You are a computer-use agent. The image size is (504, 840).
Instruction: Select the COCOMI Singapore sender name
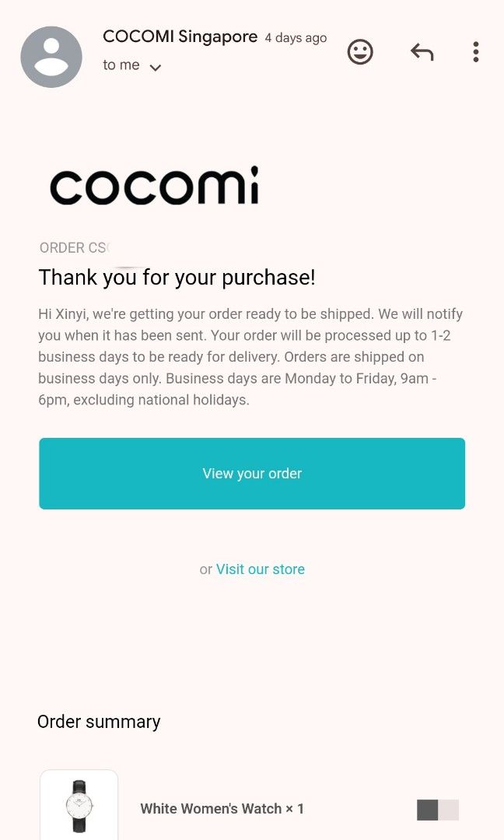180,37
